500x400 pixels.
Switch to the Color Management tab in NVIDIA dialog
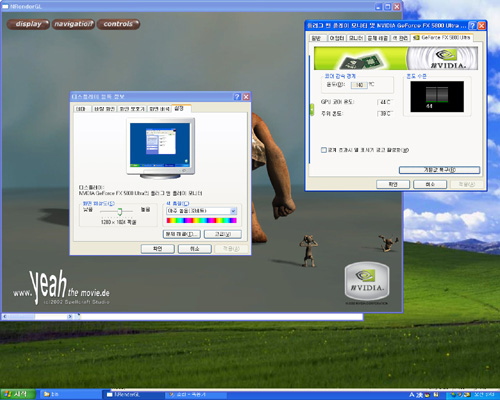point(400,38)
